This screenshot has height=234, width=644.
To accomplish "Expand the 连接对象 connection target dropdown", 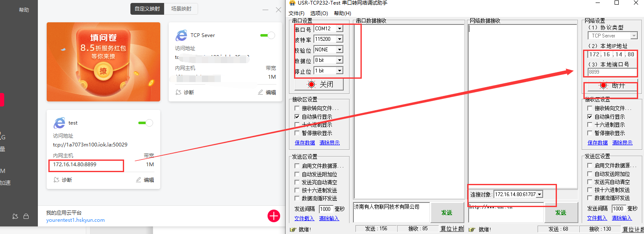I will 539,194.
